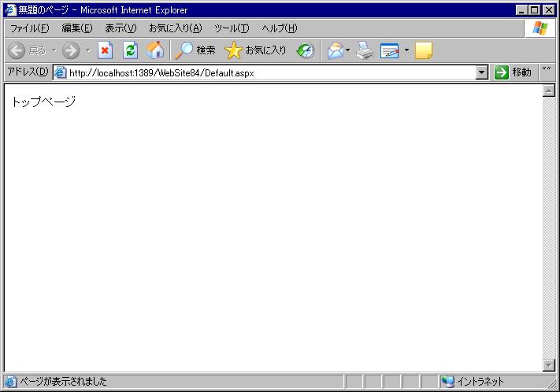This screenshot has height=392, width=560.
Task: Click the ページが表示されました status text
Action: pos(63,382)
